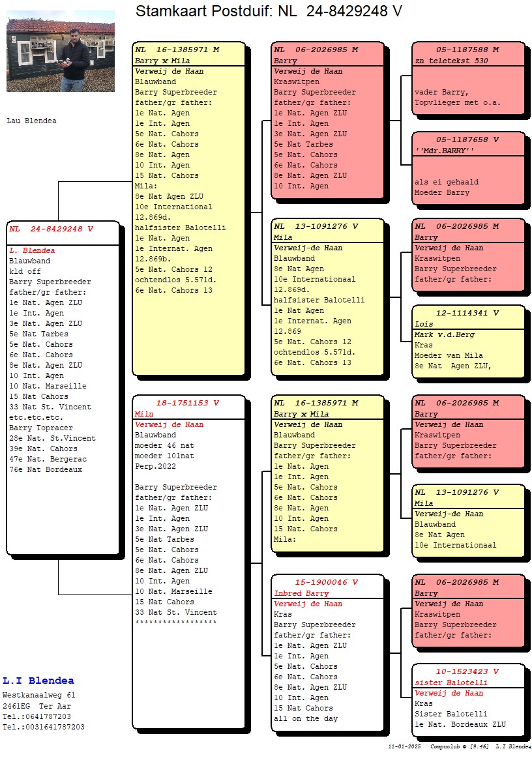Viewport: 532px width, 764px height.
Task: Select the Lau Blendea photo caption
Action: coord(31,121)
